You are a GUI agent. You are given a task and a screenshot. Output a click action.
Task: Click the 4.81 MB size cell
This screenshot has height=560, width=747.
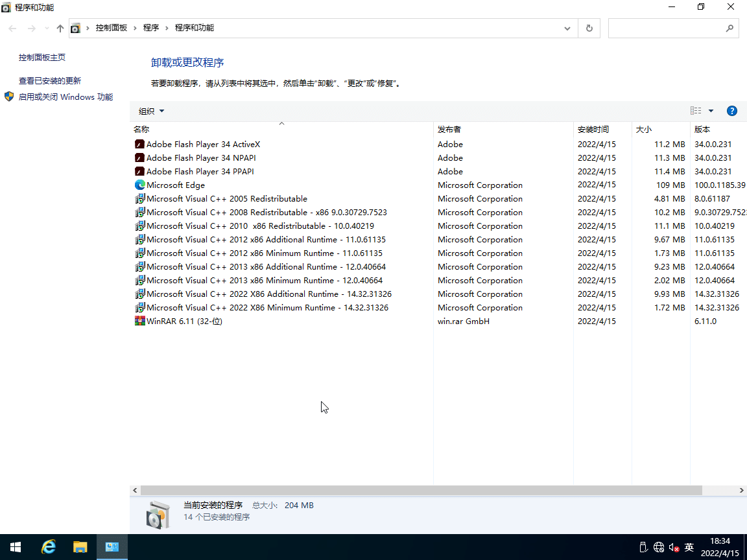click(669, 198)
